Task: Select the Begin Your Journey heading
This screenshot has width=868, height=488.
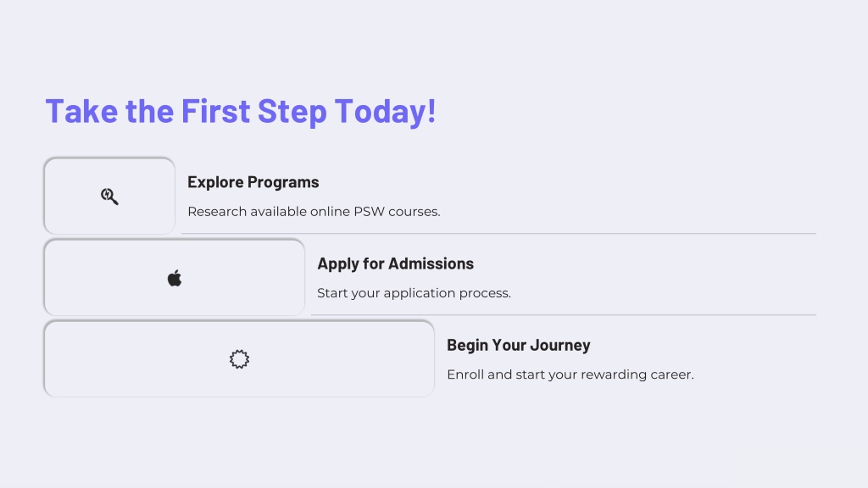Action: pos(519,345)
